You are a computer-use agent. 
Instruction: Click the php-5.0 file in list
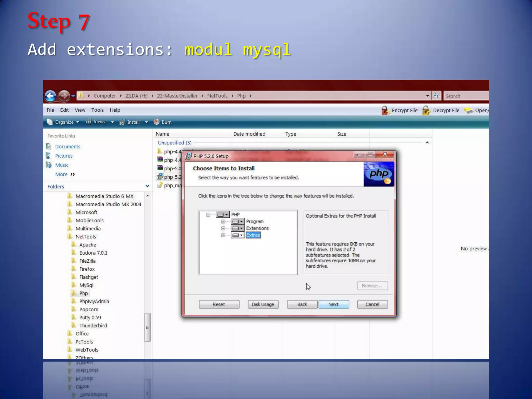click(169, 168)
